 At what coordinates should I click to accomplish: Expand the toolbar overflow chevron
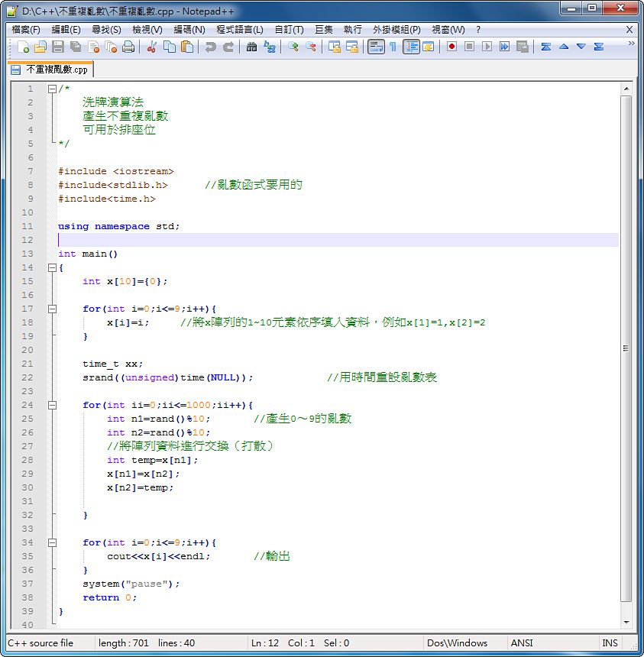(632, 43)
